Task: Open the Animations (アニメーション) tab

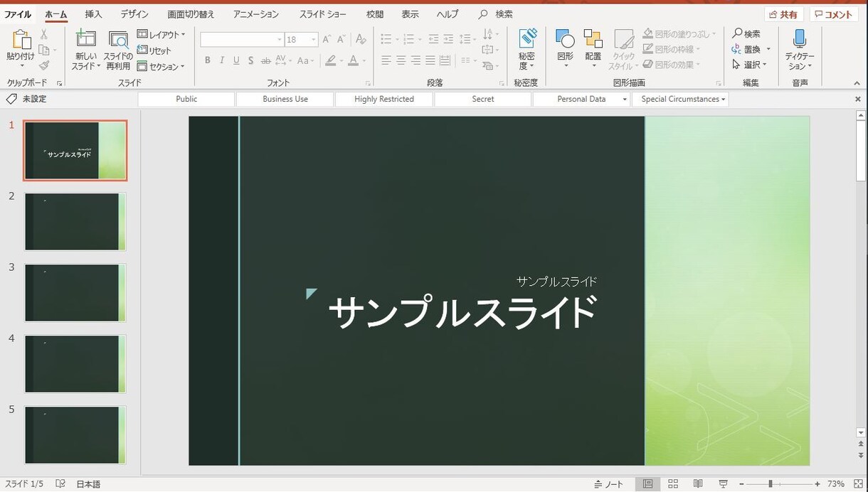Action: 256,14
